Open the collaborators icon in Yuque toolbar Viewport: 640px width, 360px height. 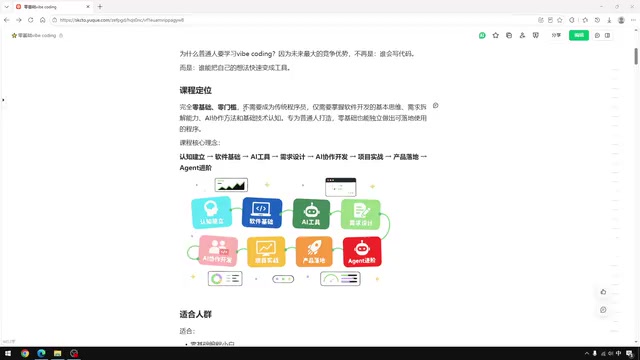[x=522, y=36]
